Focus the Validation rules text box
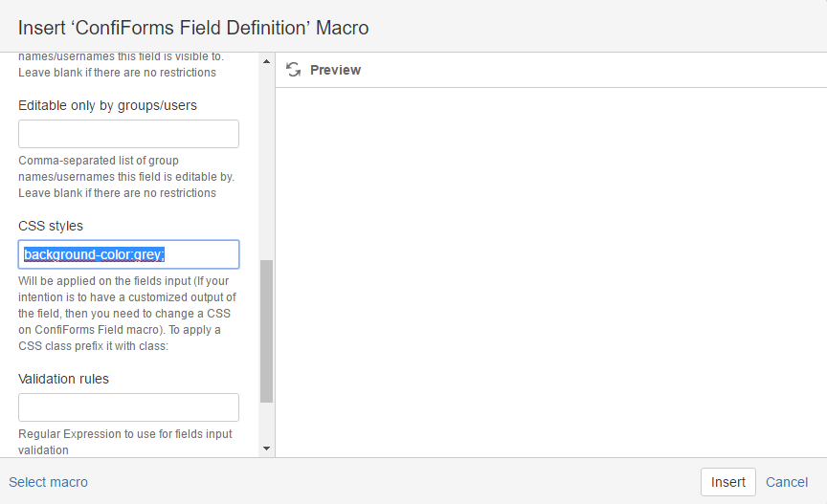827x504 pixels. coord(128,407)
